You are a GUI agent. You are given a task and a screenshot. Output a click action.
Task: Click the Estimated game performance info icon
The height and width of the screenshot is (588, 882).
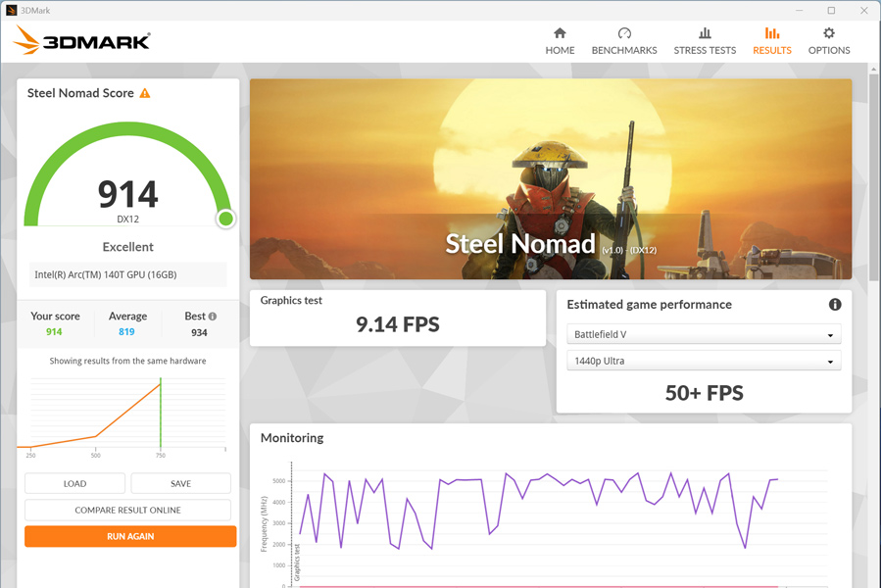point(835,305)
